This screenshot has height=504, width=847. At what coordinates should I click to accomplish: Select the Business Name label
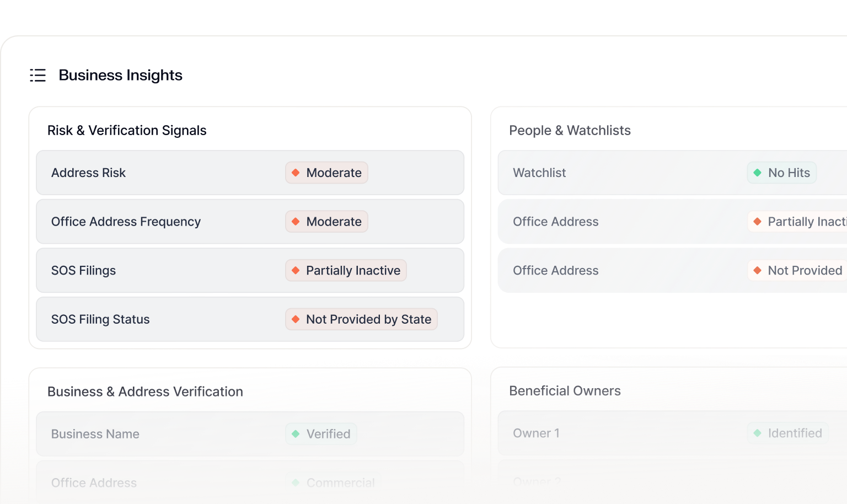click(95, 434)
